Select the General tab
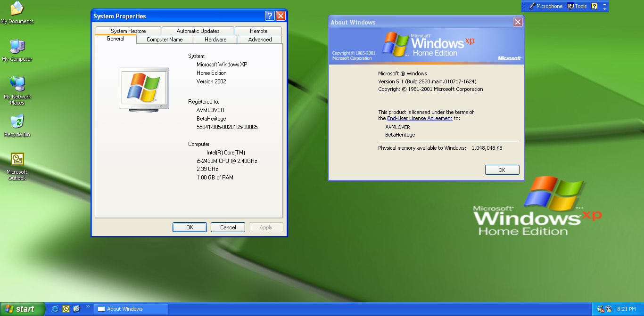 click(116, 39)
